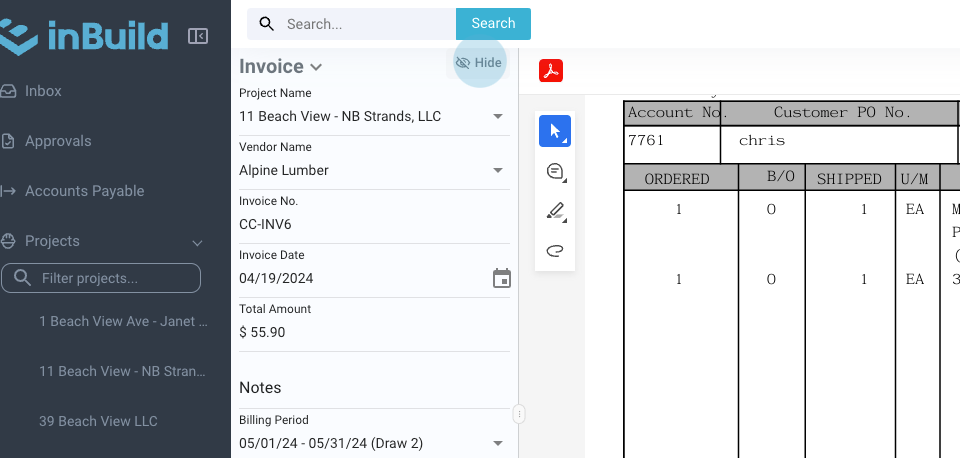Choose the pen highlight tool
960x458 pixels.
555,211
